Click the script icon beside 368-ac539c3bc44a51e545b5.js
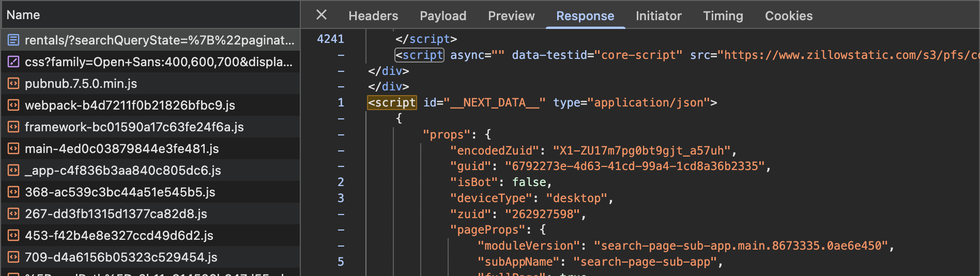Screen dimensions: 980x276 pos(13,192)
